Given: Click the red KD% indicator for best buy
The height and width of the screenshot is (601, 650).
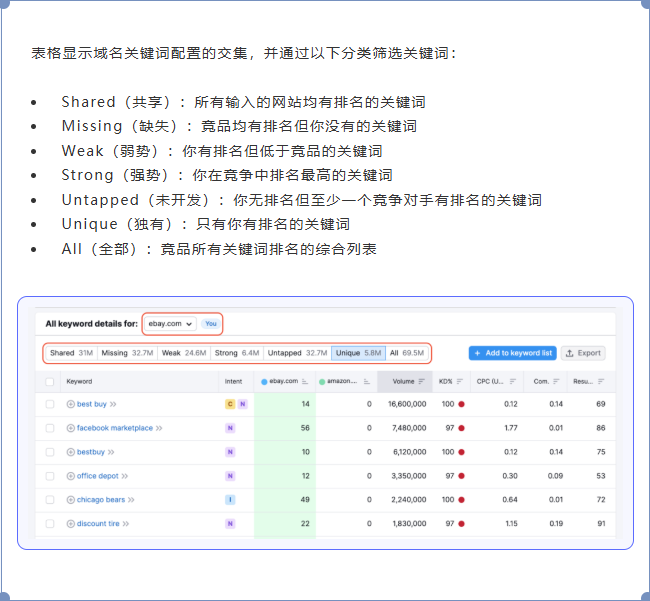Looking at the screenshot, I should coord(461,404).
